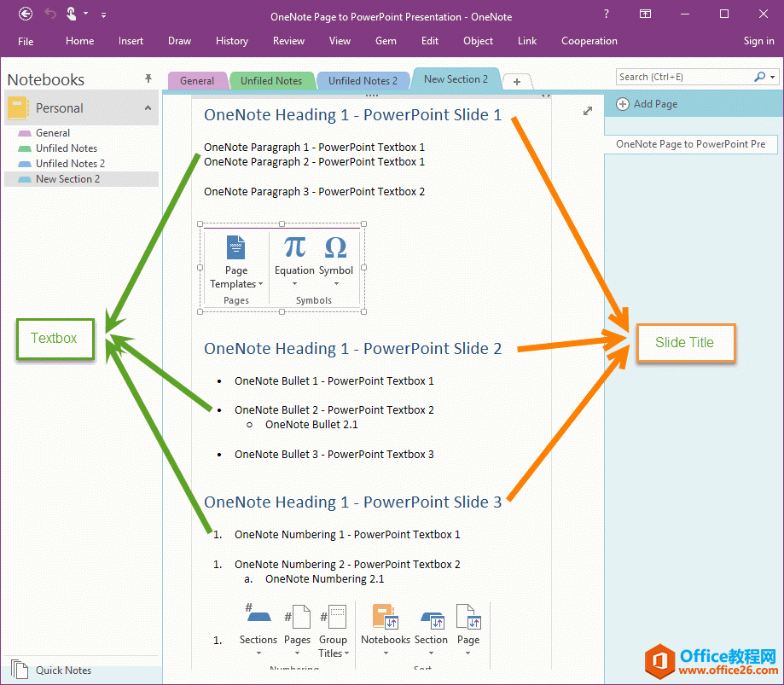Click the Page sort icon

click(x=467, y=622)
